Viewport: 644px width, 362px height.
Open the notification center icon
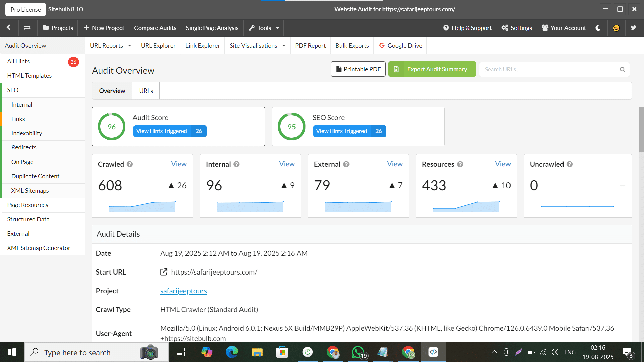click(628, 353)
